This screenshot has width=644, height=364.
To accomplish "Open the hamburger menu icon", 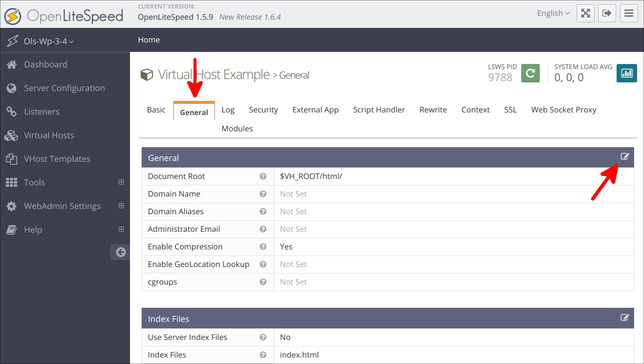I will [629, 13].
